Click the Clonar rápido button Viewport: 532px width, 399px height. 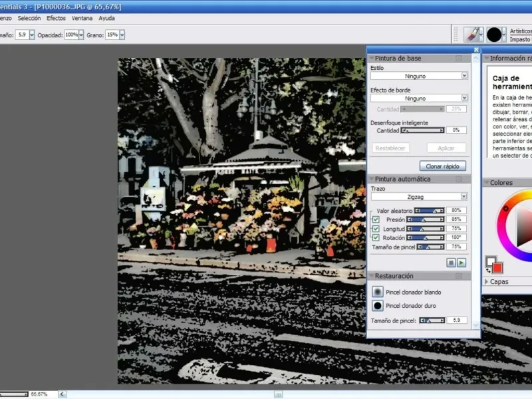(x=442, y=166)
